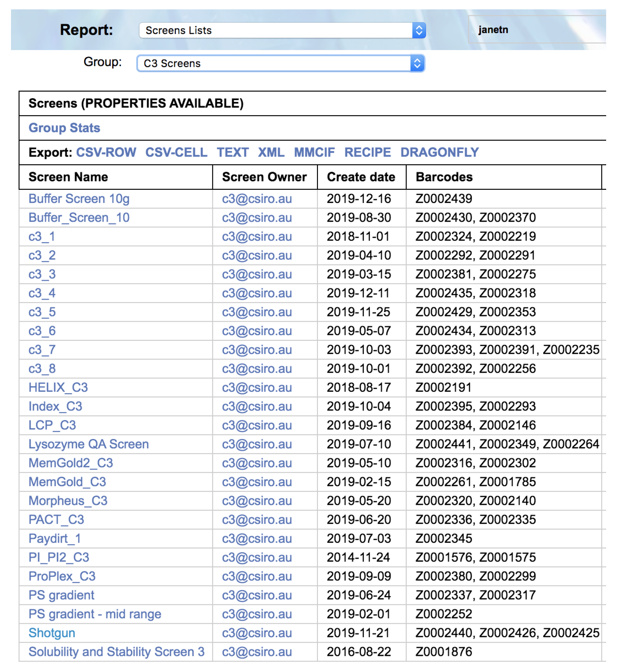The height and width of the screenshot is (672, 621).
Task: Open the PS gradient - mid range screen
Action: pyautogui.click(x=95, y=615)
